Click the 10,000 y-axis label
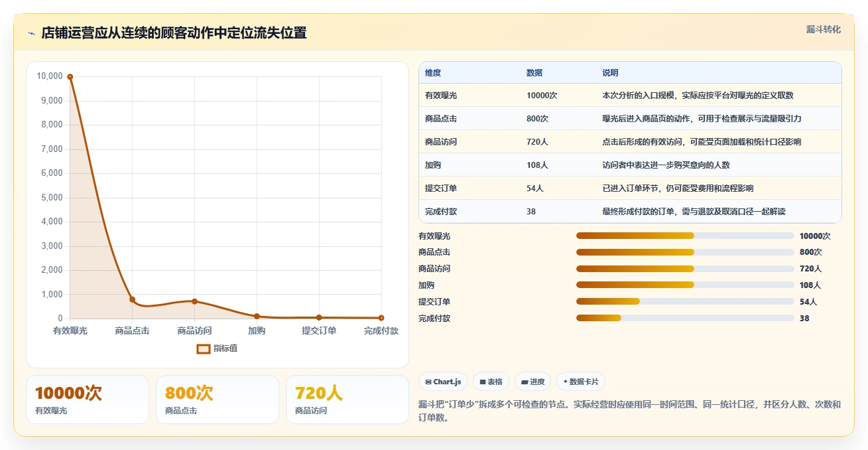 (x=50, y=76)
